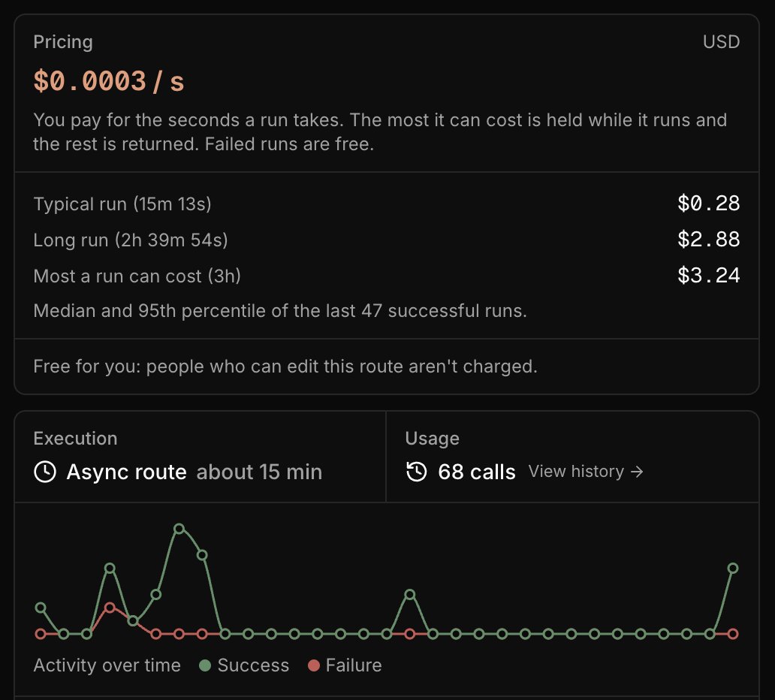Click the clock icon beside Async route
Screen dimensions: 775x700
coord(45,472)
